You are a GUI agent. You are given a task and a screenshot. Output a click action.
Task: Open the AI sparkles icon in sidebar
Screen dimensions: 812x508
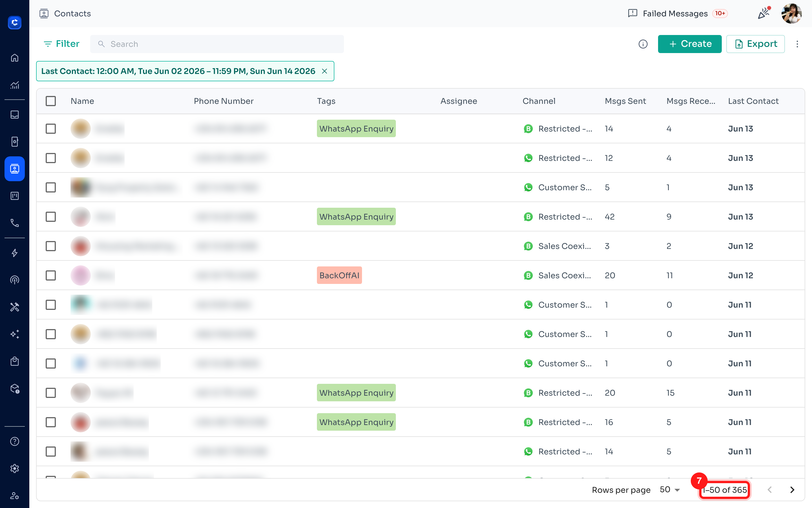click(14, 334)
